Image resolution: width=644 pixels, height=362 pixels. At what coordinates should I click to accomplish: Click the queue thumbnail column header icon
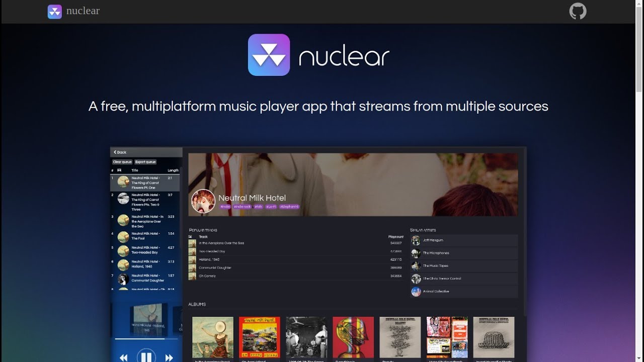[x=120, y=170]
